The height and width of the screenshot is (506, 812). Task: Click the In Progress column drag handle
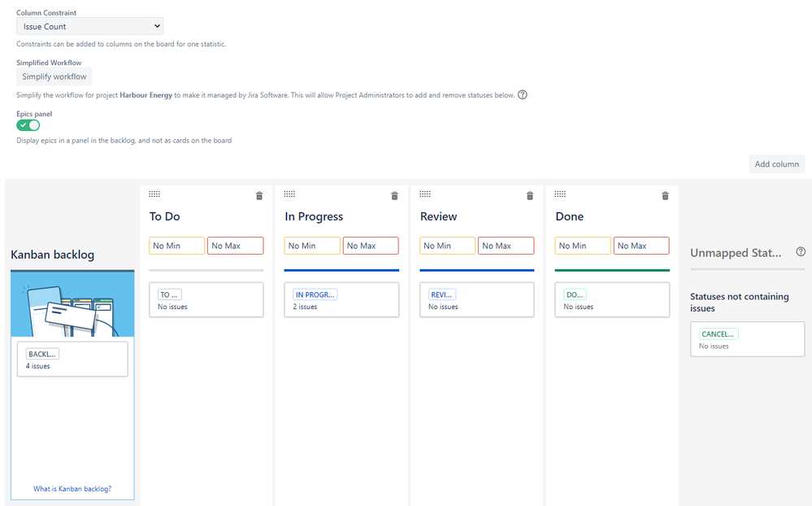pyautogui.click(x=289, y=194)
